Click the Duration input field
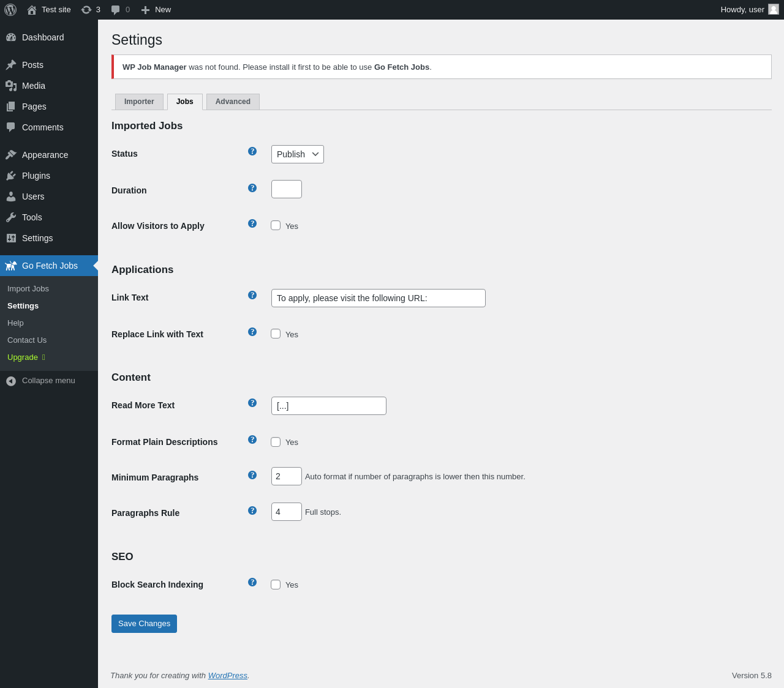The image size is (784, 688). tap(287, 189)
